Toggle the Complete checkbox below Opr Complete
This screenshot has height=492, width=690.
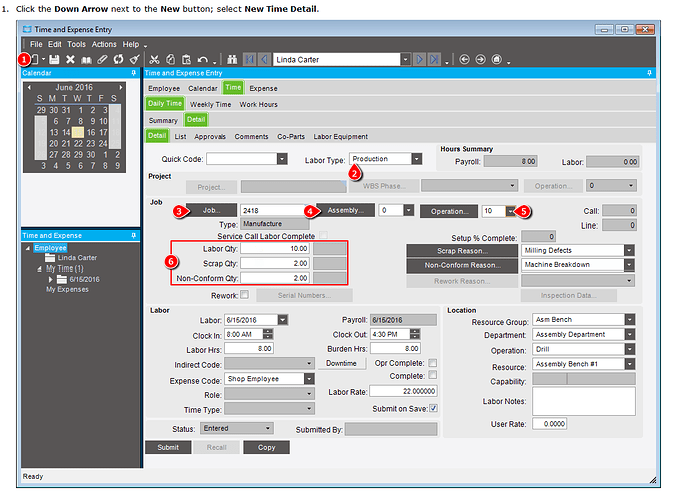pos(433,375)
